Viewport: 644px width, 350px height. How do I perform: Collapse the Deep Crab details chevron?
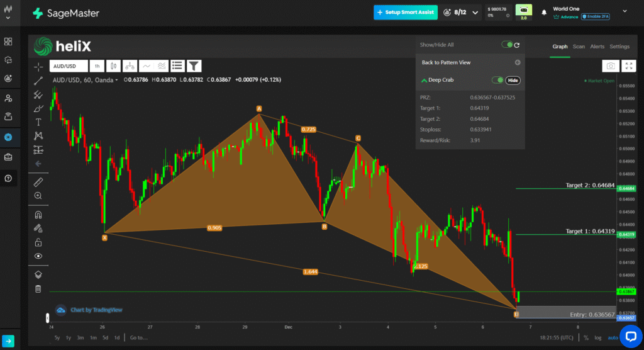(x=425, y=81)
